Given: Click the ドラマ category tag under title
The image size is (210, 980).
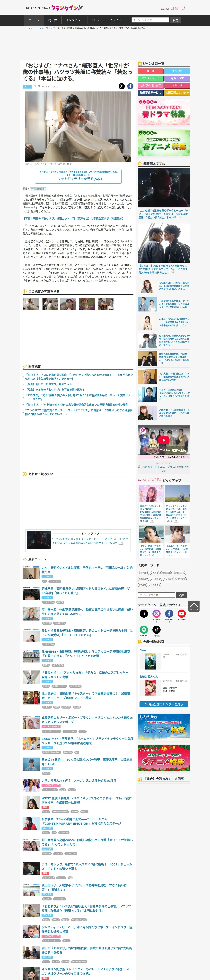Looking at the screenshot, I should click(x=27, y=87).
